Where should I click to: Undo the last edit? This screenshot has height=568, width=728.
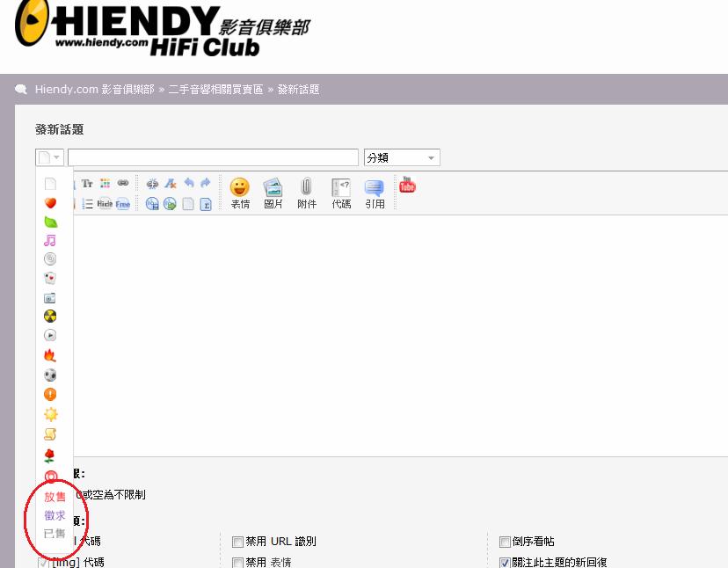[188, 183]
